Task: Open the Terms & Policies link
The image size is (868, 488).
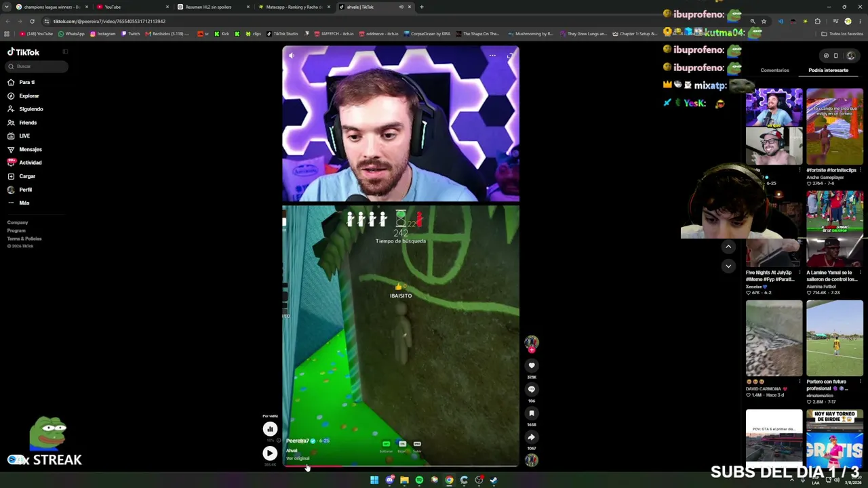Action: (x=24, y=239)
